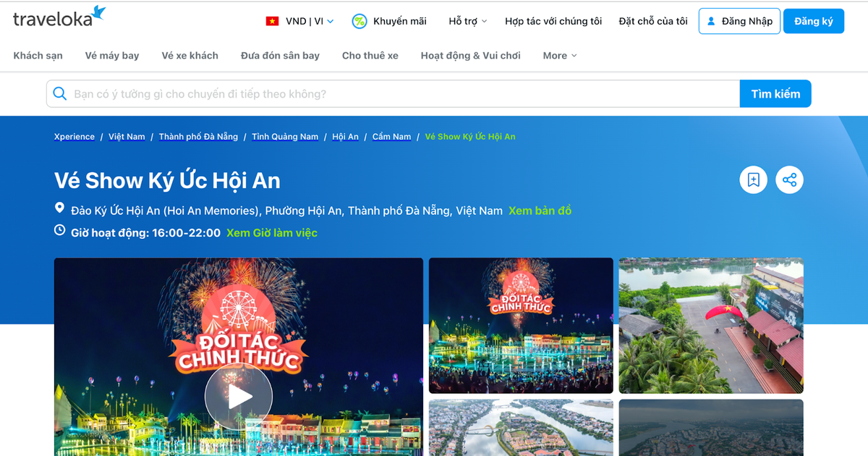Click the Đảo Ký Ức Hội An address text

point(286,211)
